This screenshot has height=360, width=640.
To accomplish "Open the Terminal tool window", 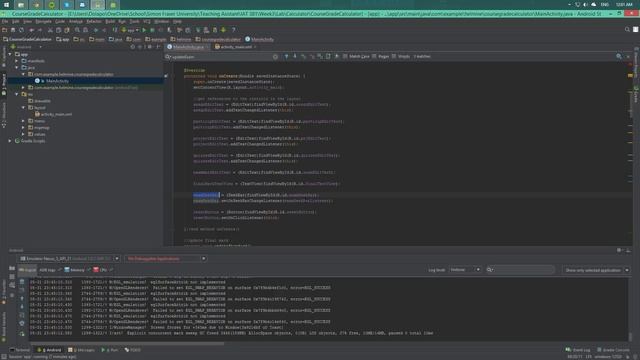I will (20, 350).
